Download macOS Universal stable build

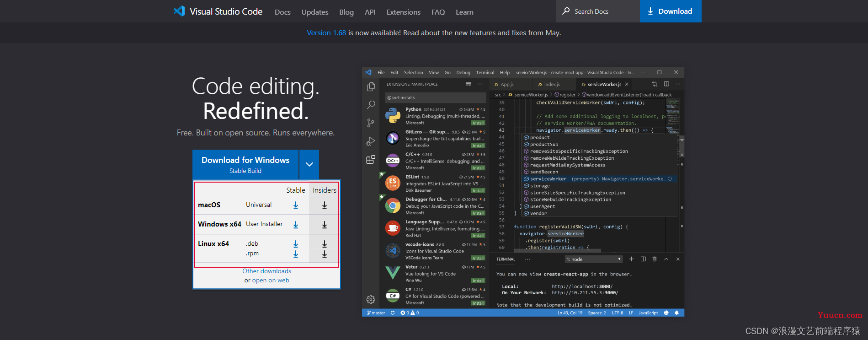pos(296,205)
